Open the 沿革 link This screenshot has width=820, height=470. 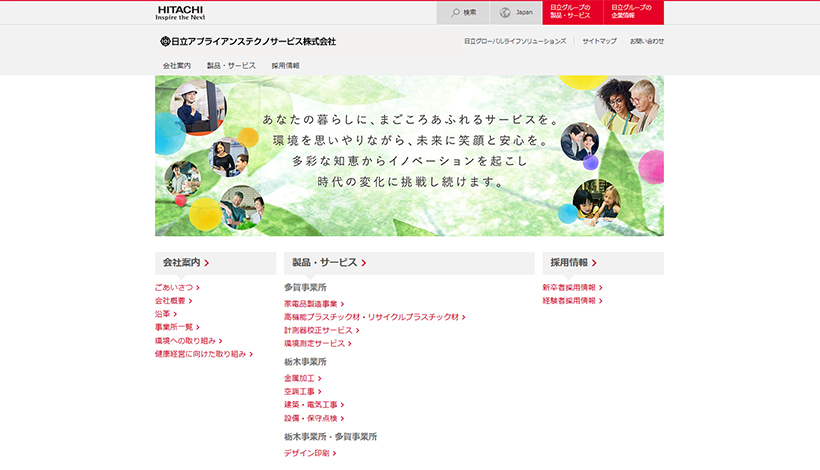(166, 314)
